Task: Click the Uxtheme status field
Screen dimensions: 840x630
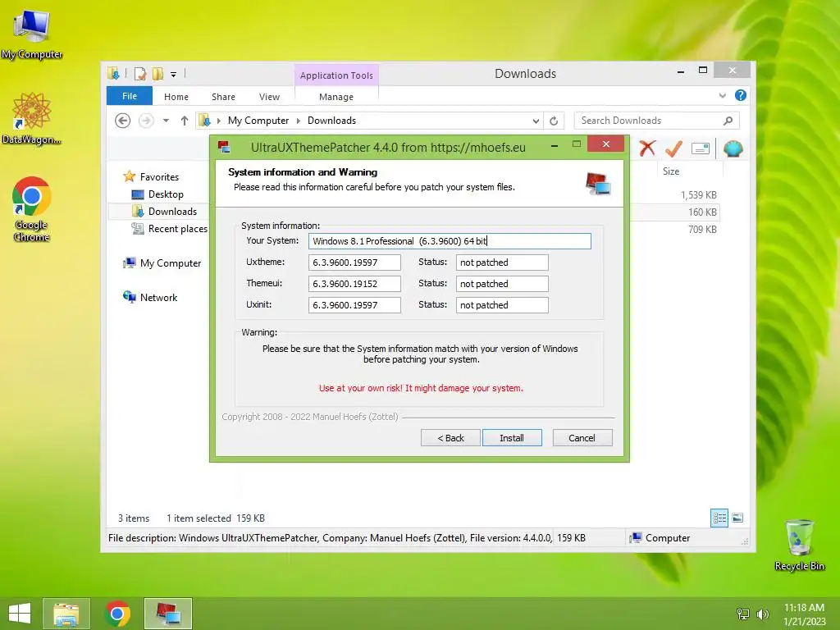Action: click(x=502, y=262)
